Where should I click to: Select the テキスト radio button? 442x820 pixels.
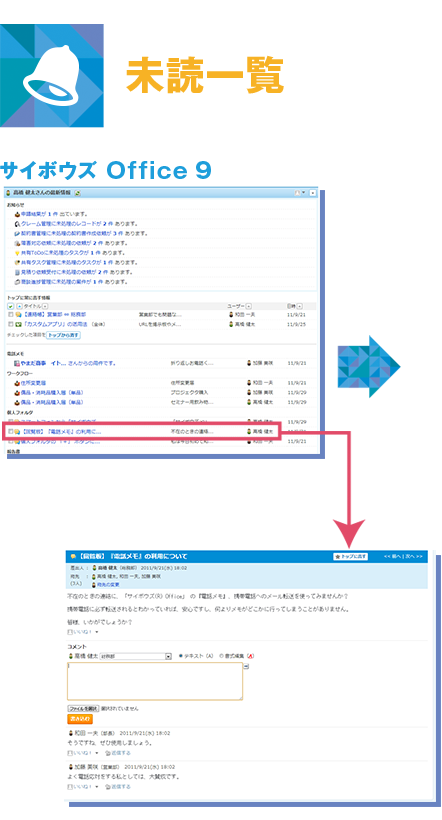pyautogui.click(x=182, y=656)
